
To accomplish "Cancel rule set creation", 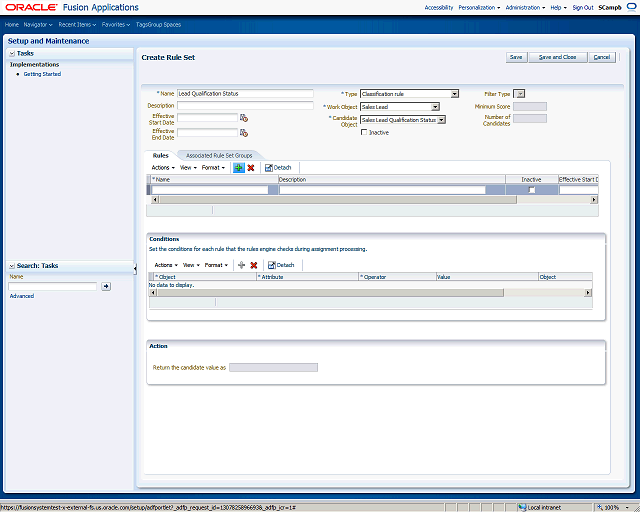I will coord(602,57).
